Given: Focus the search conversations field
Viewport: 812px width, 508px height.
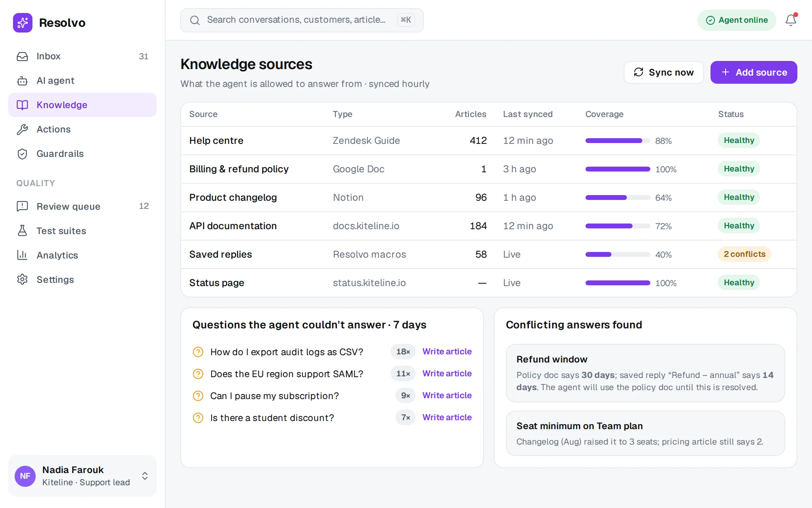Looking at the screenshot, I should point(302,20).
